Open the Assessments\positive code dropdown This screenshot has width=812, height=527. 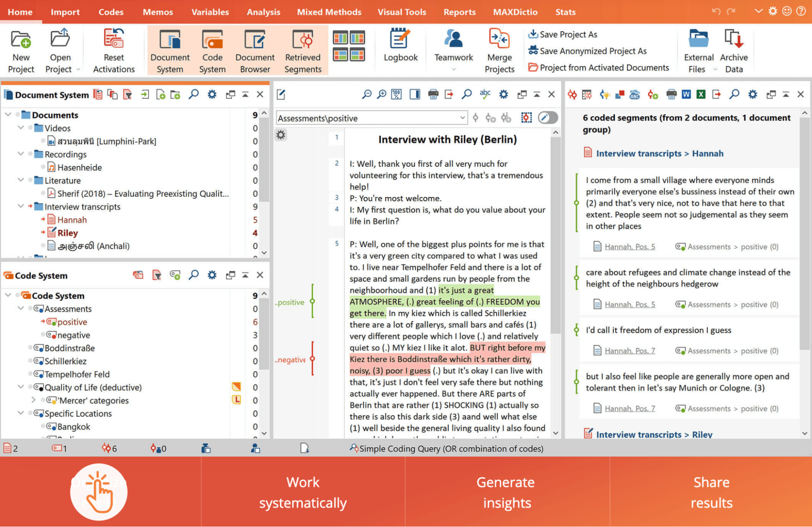(x=462, y=118)
